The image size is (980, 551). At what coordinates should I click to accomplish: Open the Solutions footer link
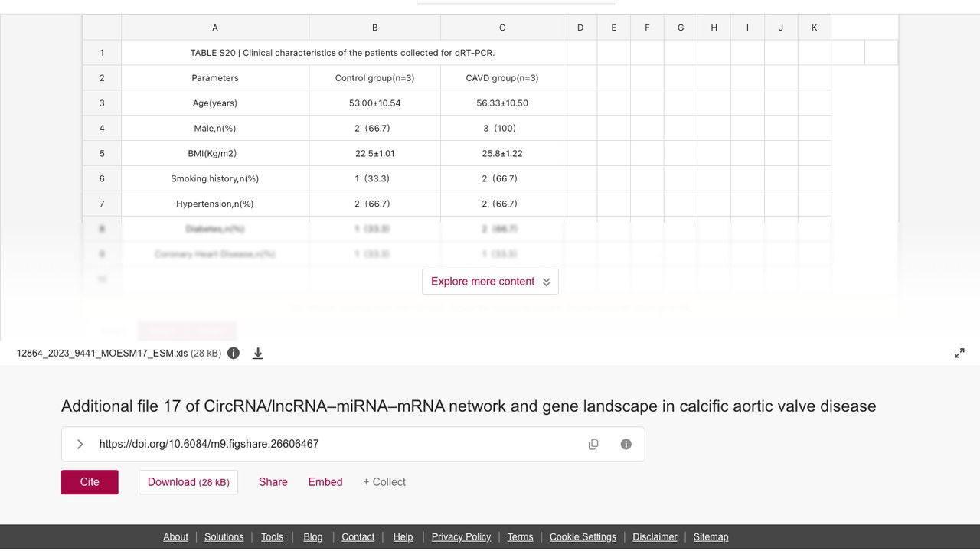[x=224, y=537]
